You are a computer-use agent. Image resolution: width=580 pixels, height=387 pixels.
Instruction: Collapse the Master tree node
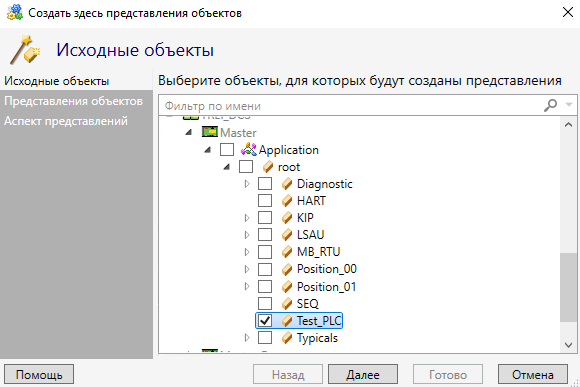tap(189, 132)
